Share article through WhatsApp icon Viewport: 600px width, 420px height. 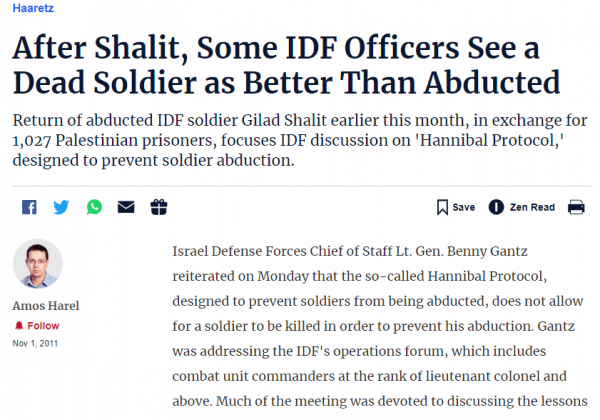[94, 207]
